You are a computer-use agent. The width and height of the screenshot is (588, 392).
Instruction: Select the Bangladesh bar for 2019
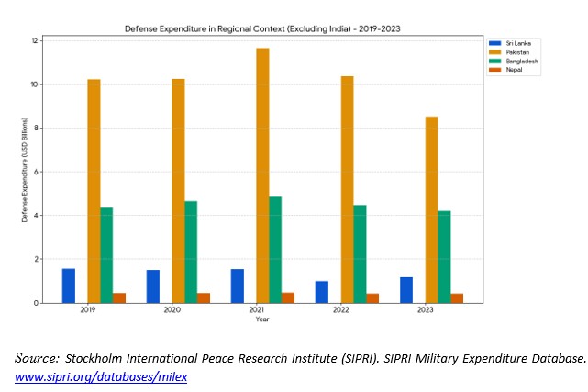pos(106,255)
